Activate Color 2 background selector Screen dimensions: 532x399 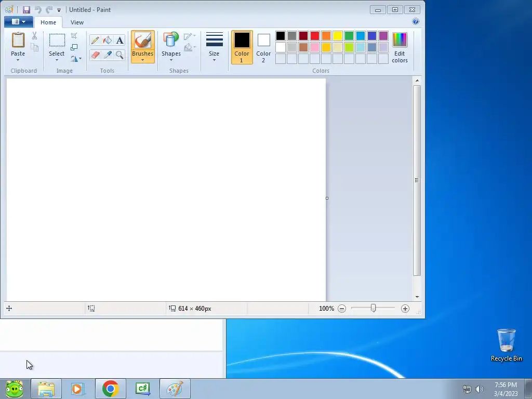click(x=263, y=47)
